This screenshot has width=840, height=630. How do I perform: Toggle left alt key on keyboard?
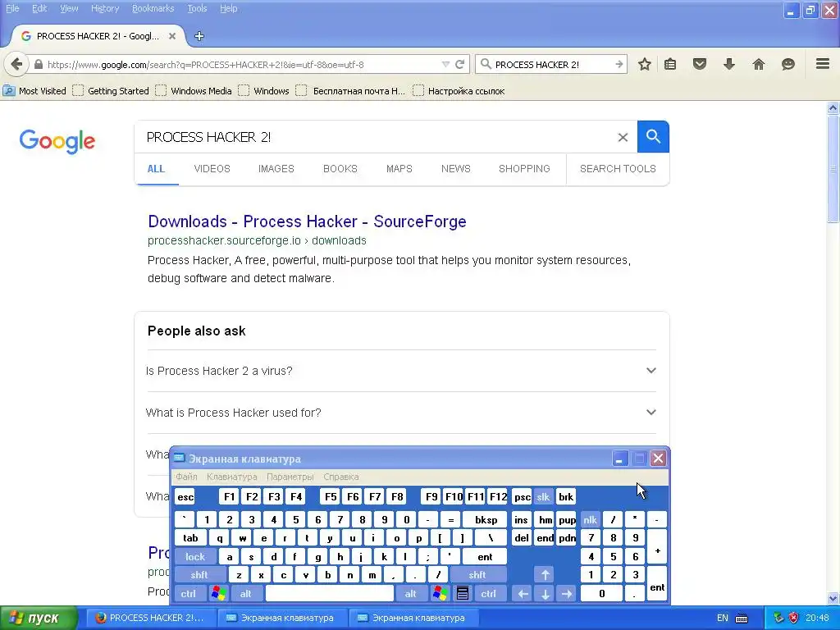click(x=246, y=593)
